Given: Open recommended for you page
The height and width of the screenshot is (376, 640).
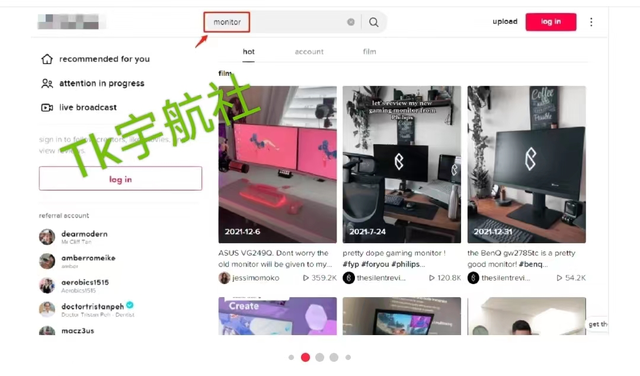Looking at the screenshot, I should coord(104,59).
